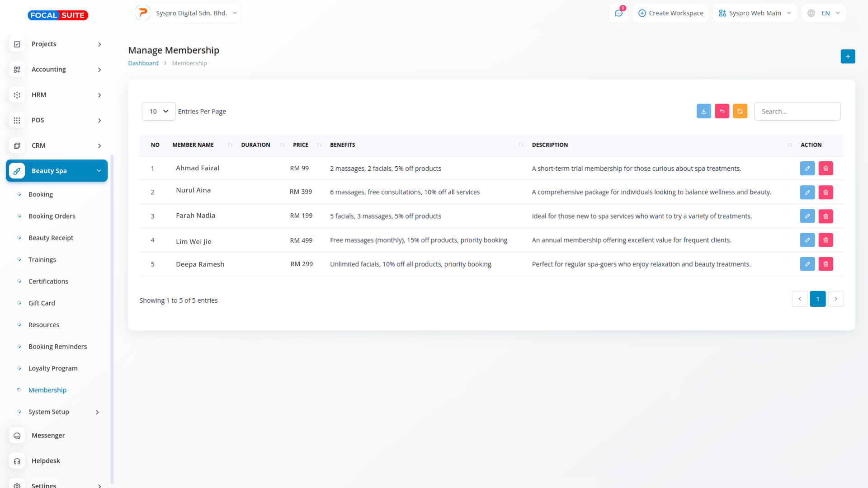Open Syspro Web Main workspace dropdown
The image size is (868, 488).
(755, 13)
